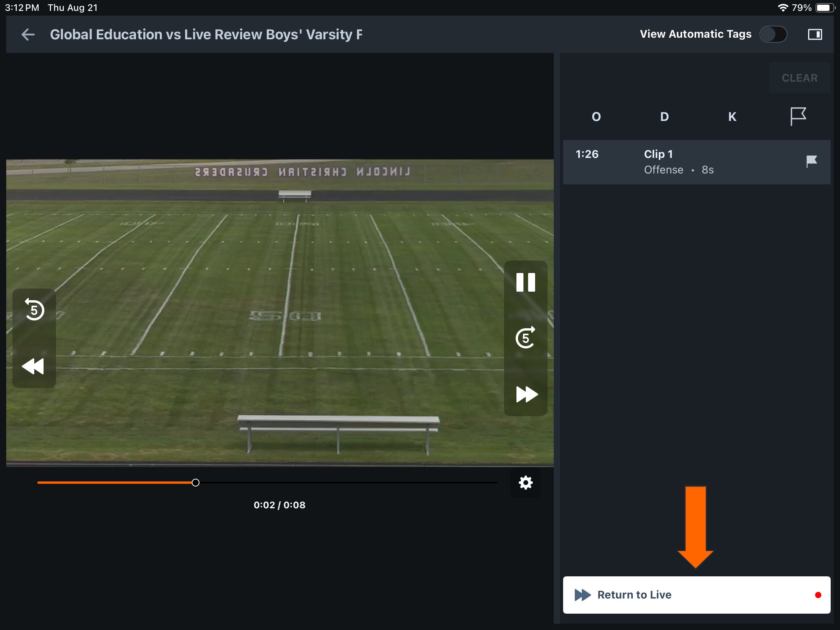The height and width of the screenshot is (630, 840).
Task: Skip forward 5 seconds
Action: click(526, 338)
